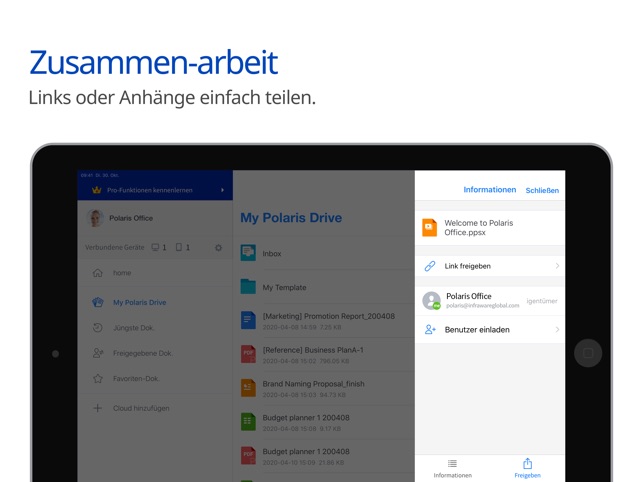
Task: Open the My Template folder
Action: pos(327,287)
